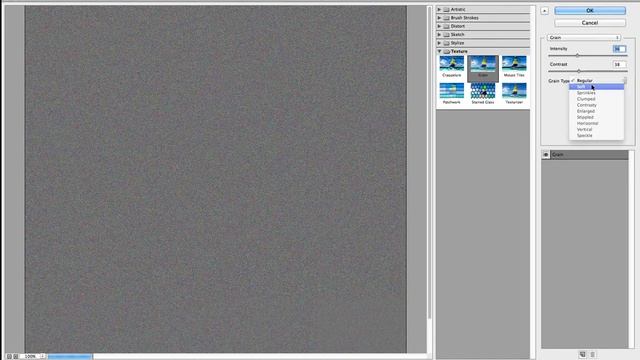The image size is (640, 360).
Task: Expand the Sketch filter folder
Action: (x=439, y=35)
